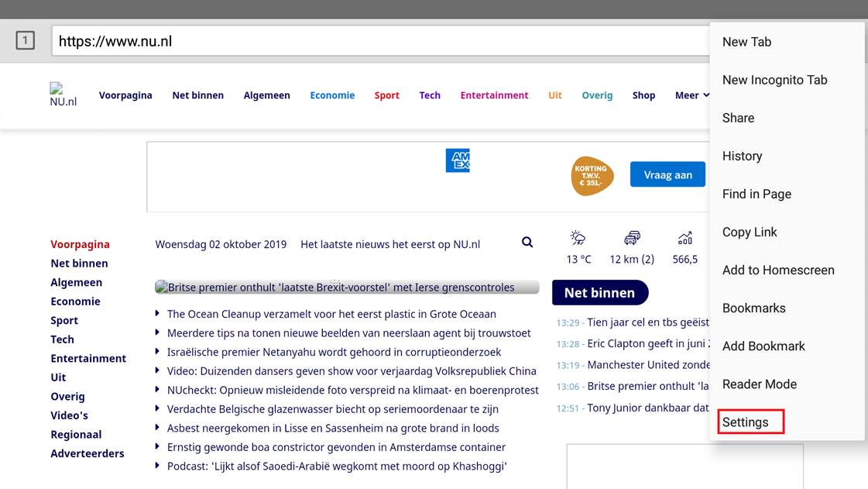Click the American Express ad logo
The height and width of the screenshot is (489, 868).
click(x=458, y=160)
